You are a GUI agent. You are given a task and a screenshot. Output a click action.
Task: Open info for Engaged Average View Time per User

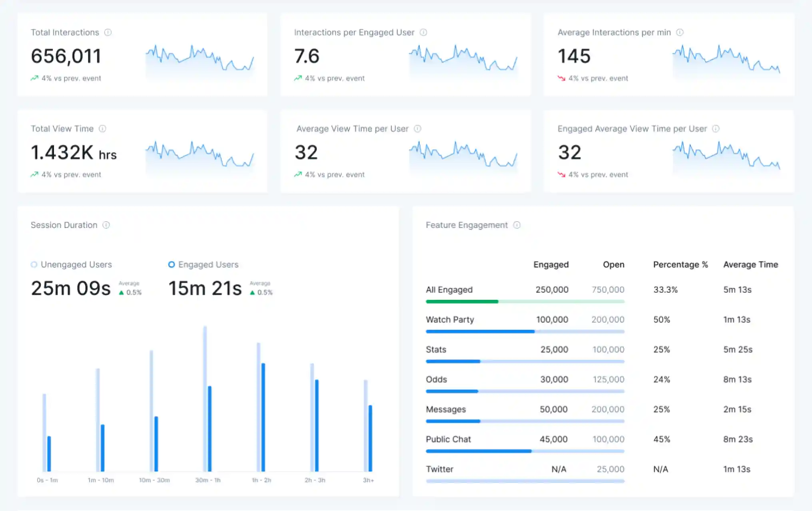click(x=716, y=129)
